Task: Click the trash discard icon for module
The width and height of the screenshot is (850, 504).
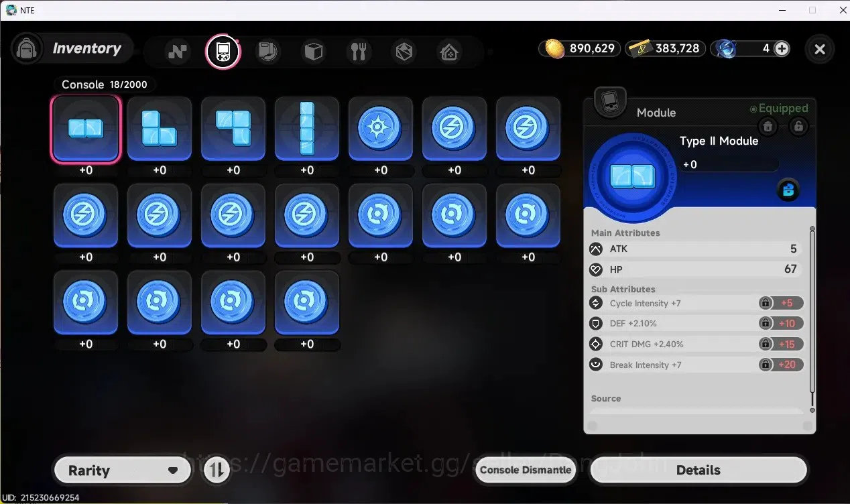Action: click(x=768, y=126)
